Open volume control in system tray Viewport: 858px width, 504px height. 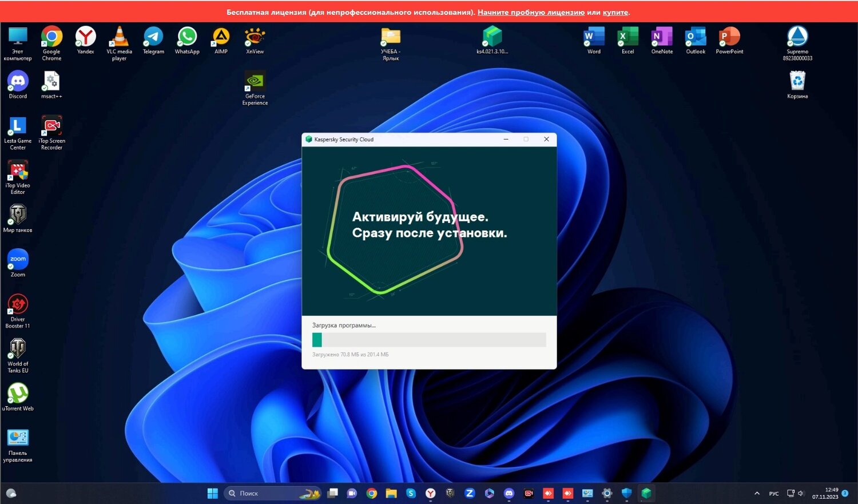(801, 493)
